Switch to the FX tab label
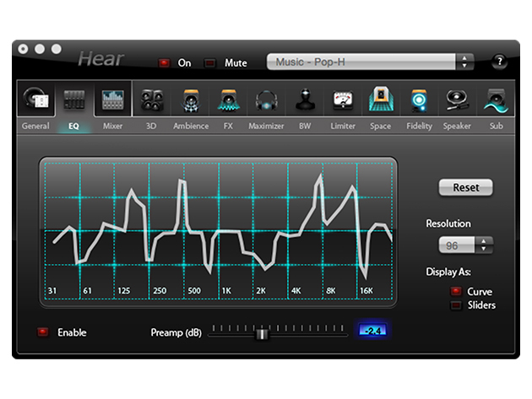Screen dimensions: 532x399 click(x=228, y=126)
